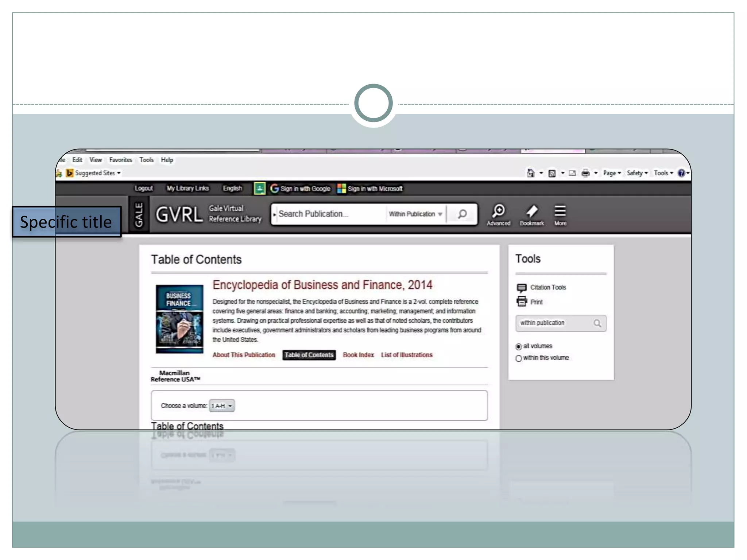The width and height of the screenshot is (747, 560).
Task: Click the browser Home toolbar icon
Action: point(531,173)
